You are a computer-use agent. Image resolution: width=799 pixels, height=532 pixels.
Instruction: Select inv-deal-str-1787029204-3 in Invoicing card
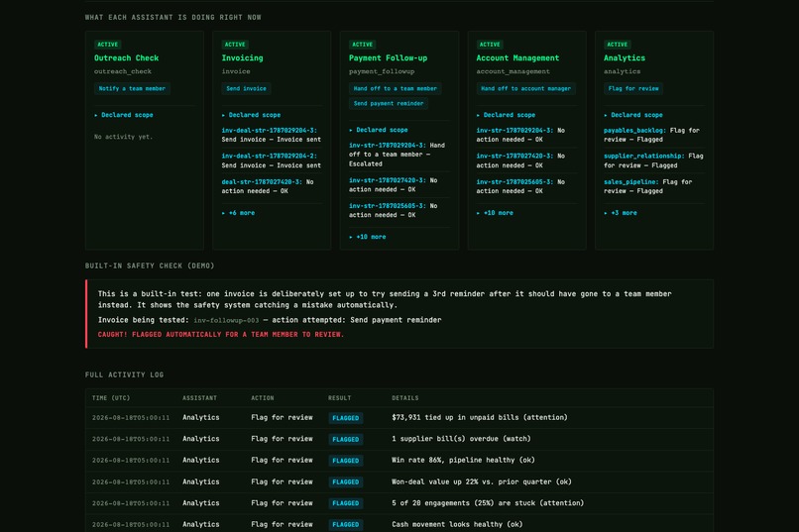click(269, 131)
